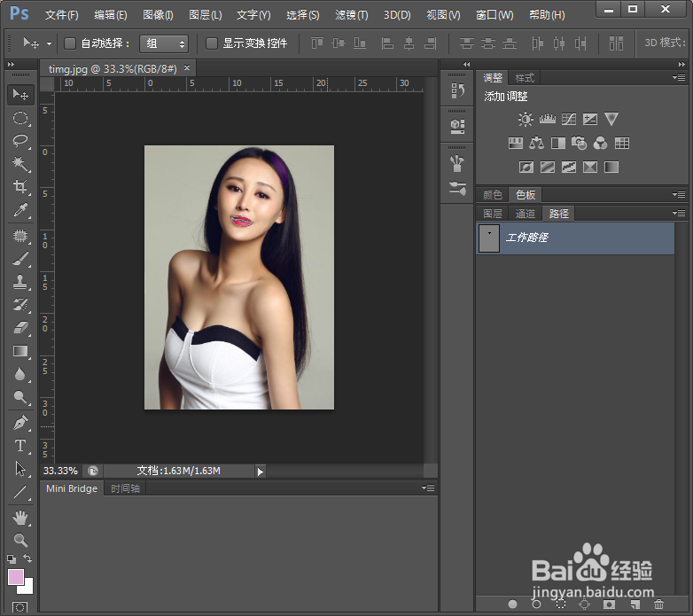Enable 显示变换控件 checkbox

click(212, 43)
